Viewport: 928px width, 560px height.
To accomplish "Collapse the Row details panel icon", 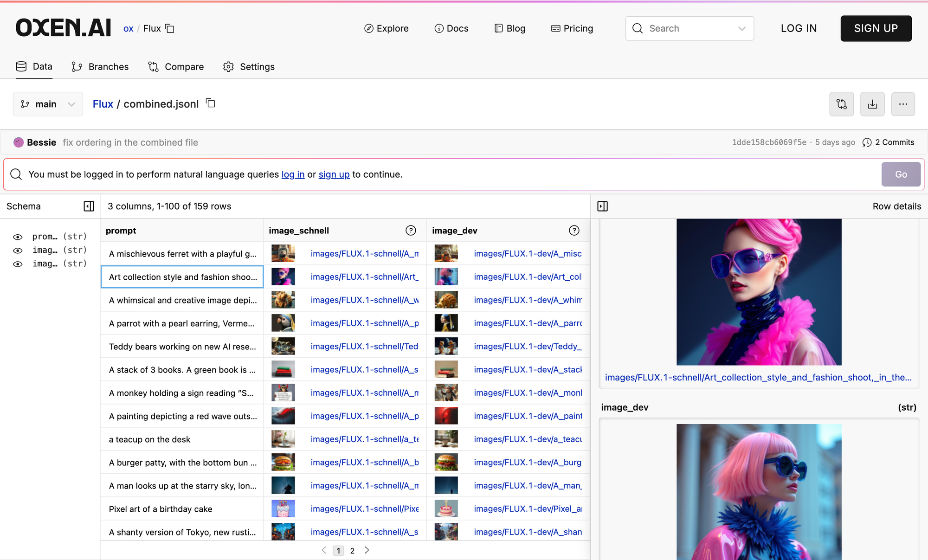I will [x=603, y=206].
